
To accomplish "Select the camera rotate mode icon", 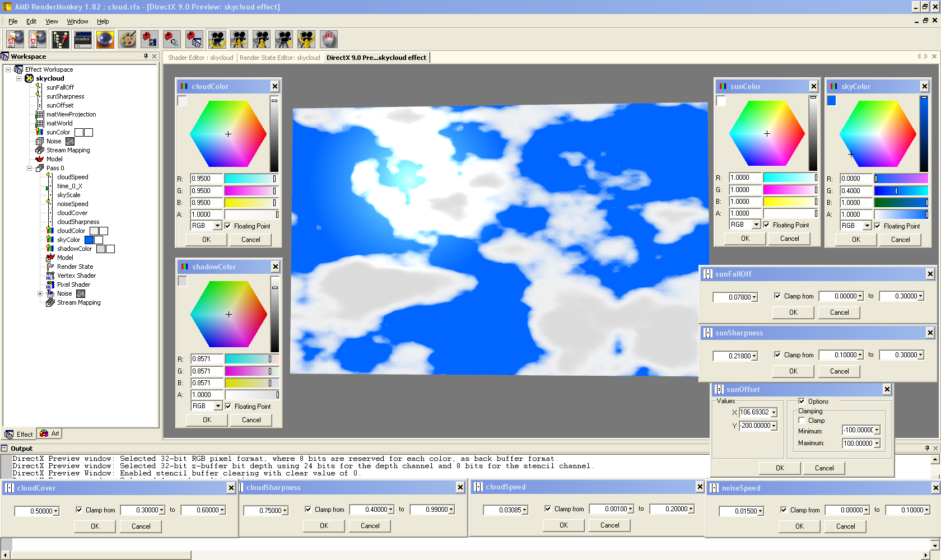I will tap(217, 39).
